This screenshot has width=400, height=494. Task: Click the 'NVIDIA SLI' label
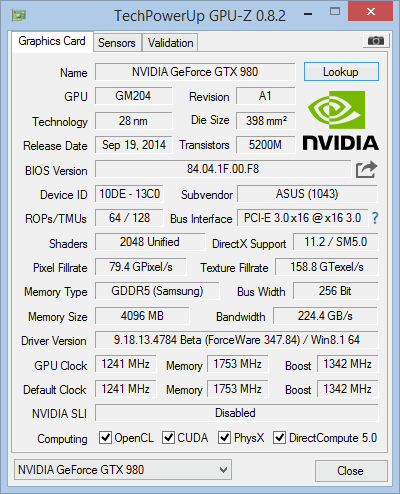[x=59, y=414]
